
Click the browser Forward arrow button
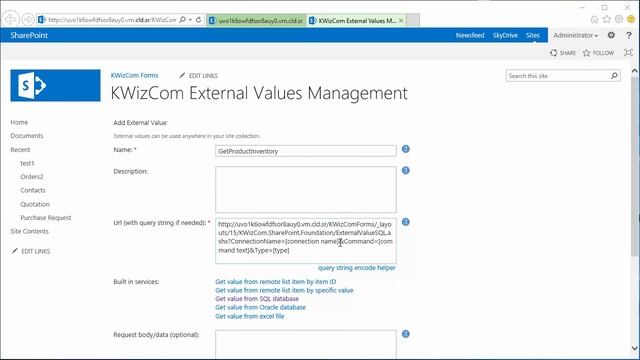[28, 20]
